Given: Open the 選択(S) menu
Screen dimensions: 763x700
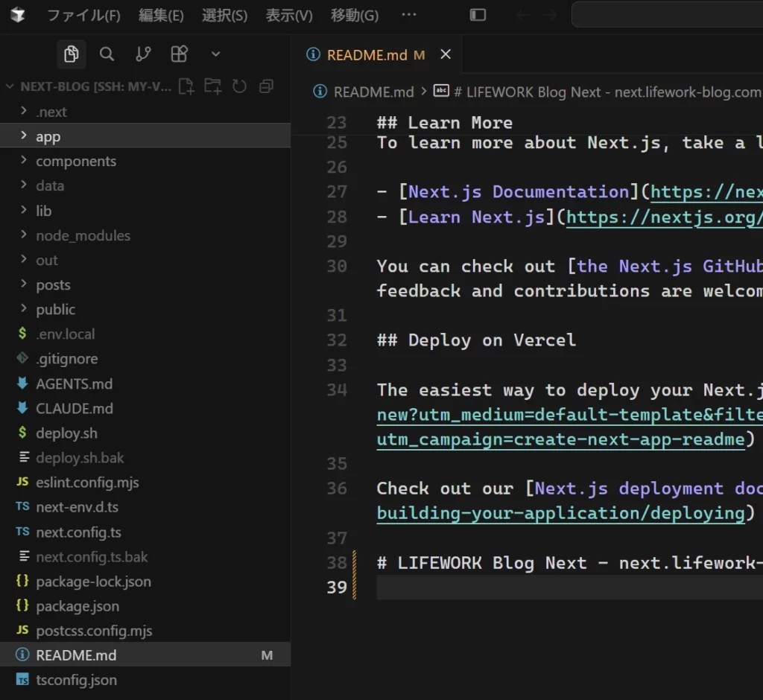Looking at the screenshot, I should [x=225, y=16].
